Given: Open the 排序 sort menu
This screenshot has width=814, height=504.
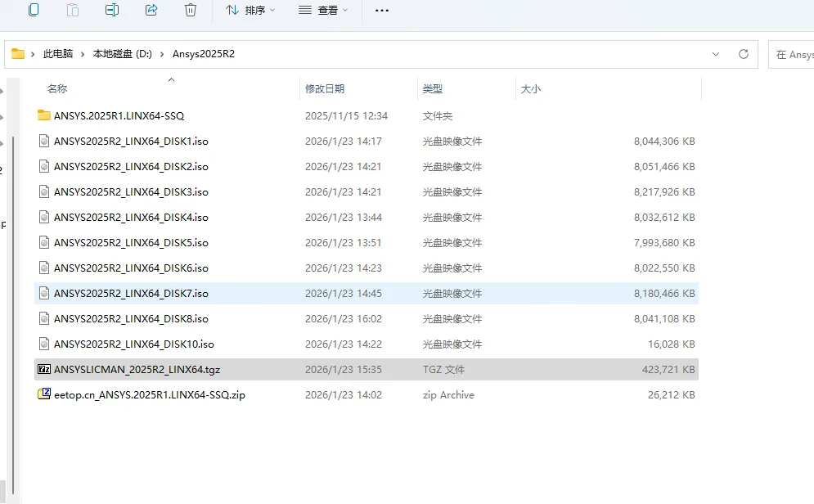Looking at the screenshot, I should coord(250,10).
